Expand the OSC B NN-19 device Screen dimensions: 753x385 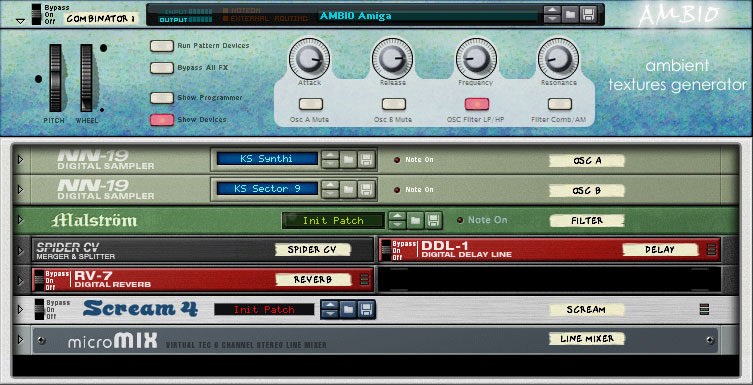coord(20,190)
